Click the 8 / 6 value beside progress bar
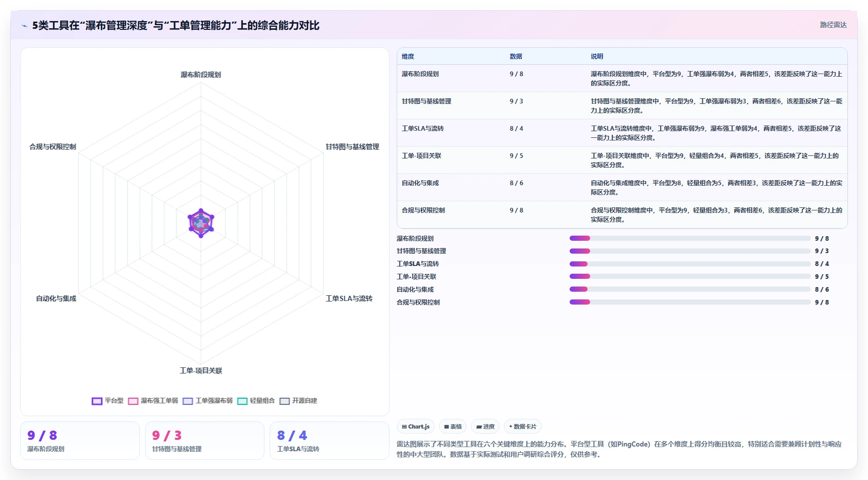This screenshot has height=480, width=868. click(822, 290)
